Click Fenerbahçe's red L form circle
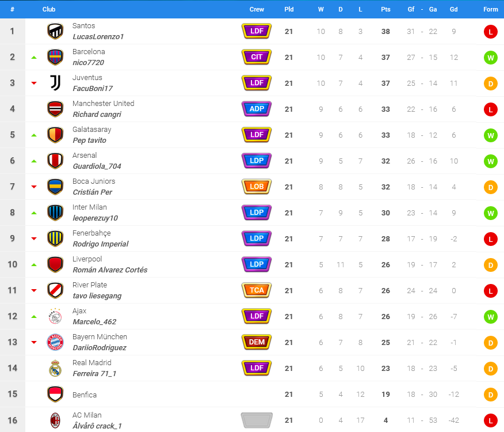Viewport: 504px width, 432px height. tap(491, 239)
